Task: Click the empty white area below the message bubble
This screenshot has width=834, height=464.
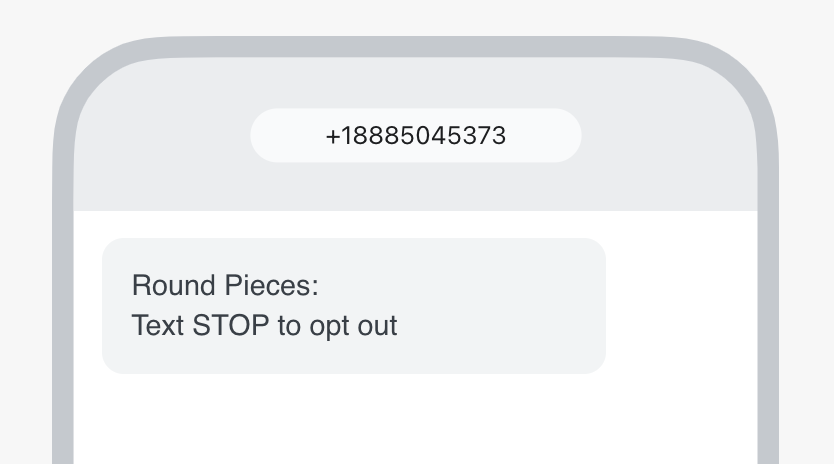Action: point(400,420)
